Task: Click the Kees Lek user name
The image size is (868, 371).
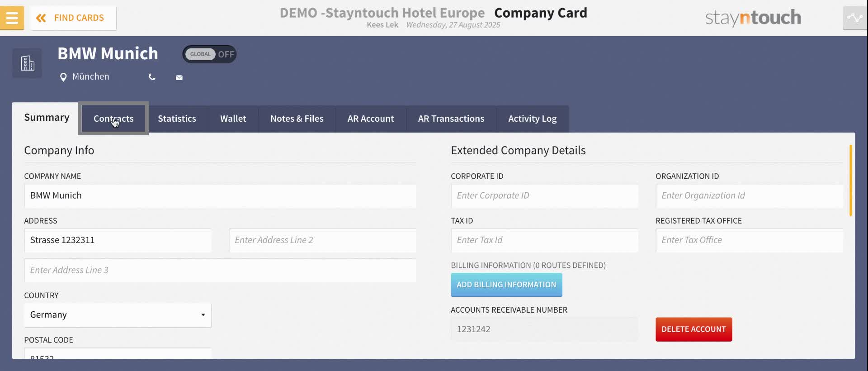Action: point(382,25)
